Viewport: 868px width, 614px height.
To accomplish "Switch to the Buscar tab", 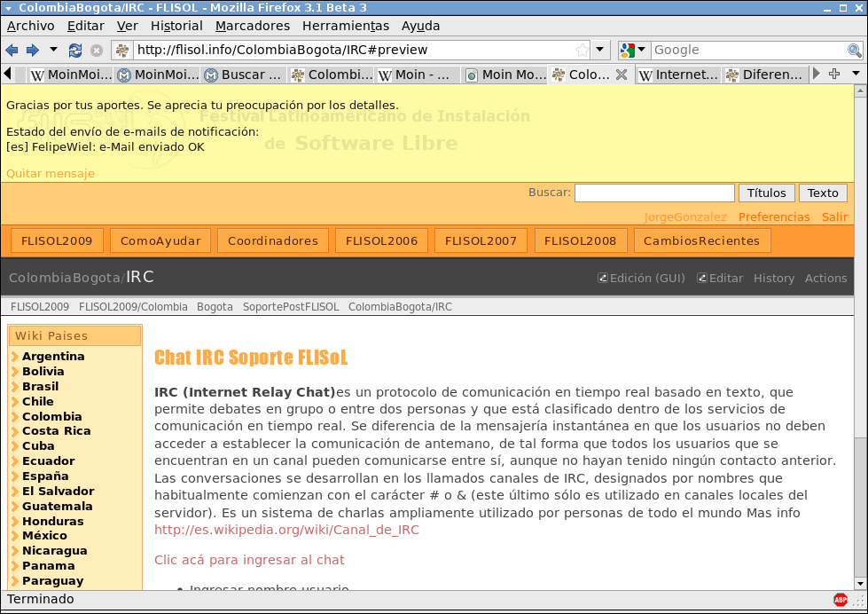I will tap(244, 75).
